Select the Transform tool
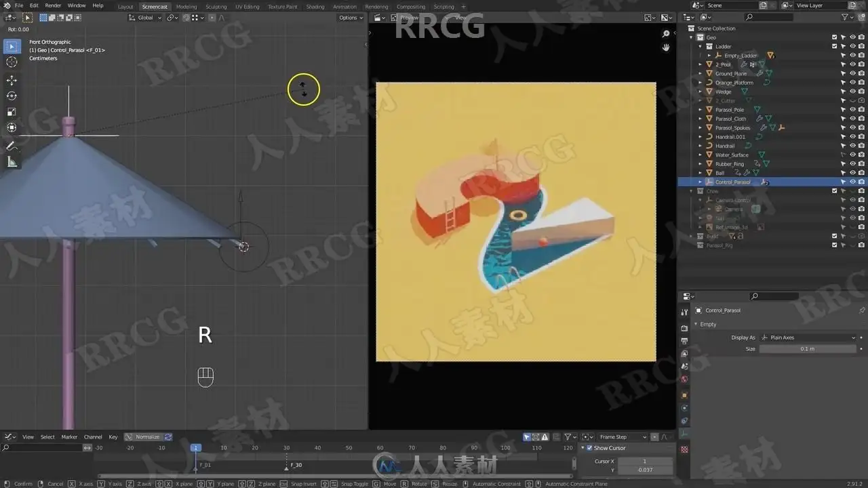Viewport: 868px width, 488px height. [12, 127]
